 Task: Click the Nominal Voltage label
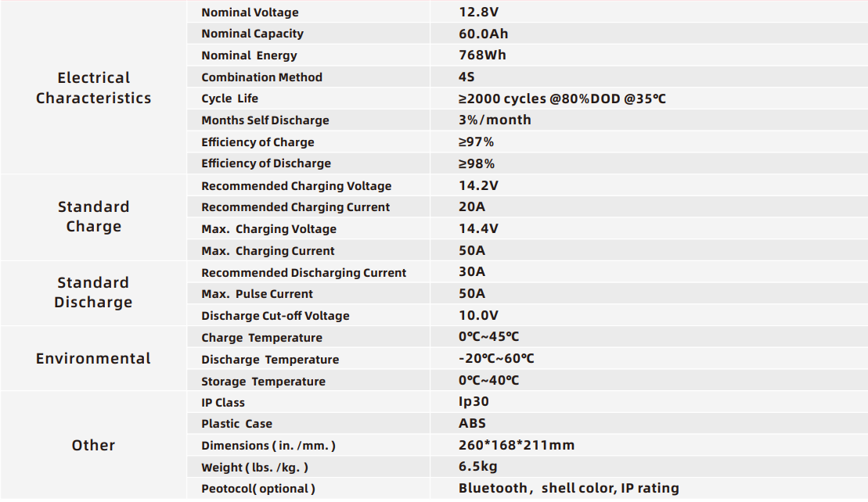(x=250, y=13)
